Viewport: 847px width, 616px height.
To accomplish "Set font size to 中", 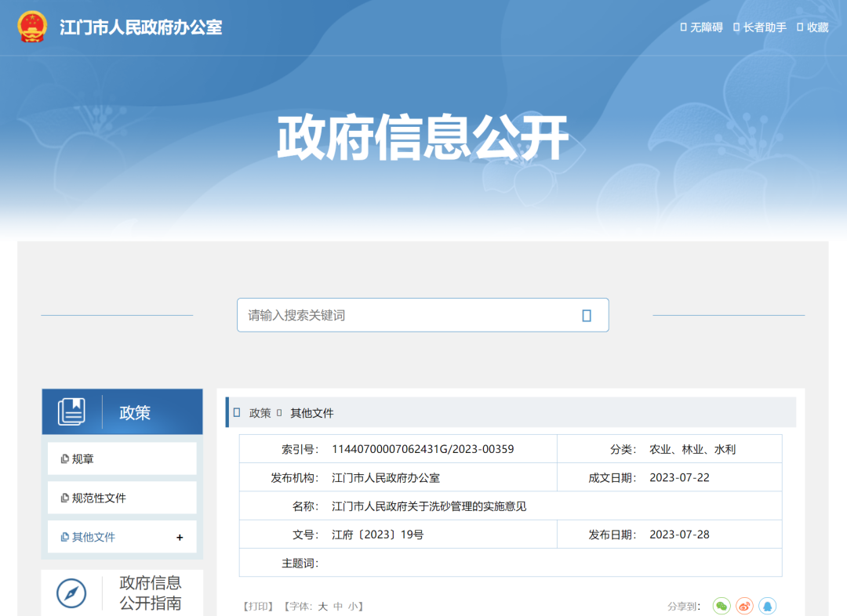I will tap(338, 607).
